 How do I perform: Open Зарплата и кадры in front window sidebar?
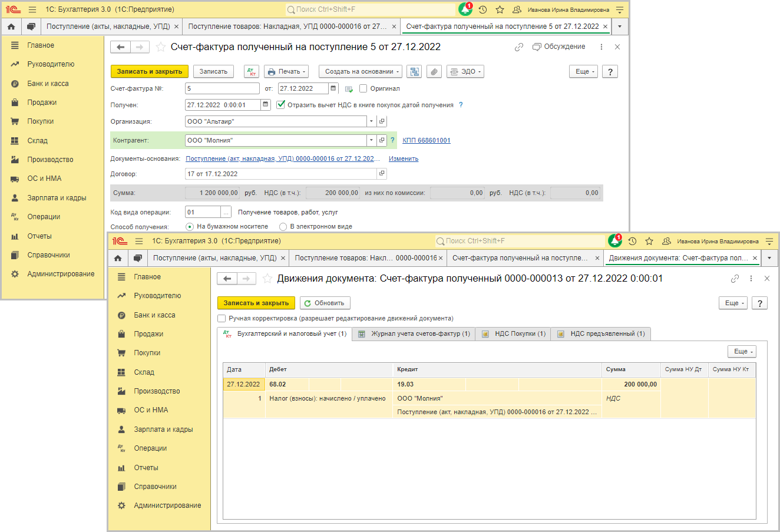(x=163, y=429)
